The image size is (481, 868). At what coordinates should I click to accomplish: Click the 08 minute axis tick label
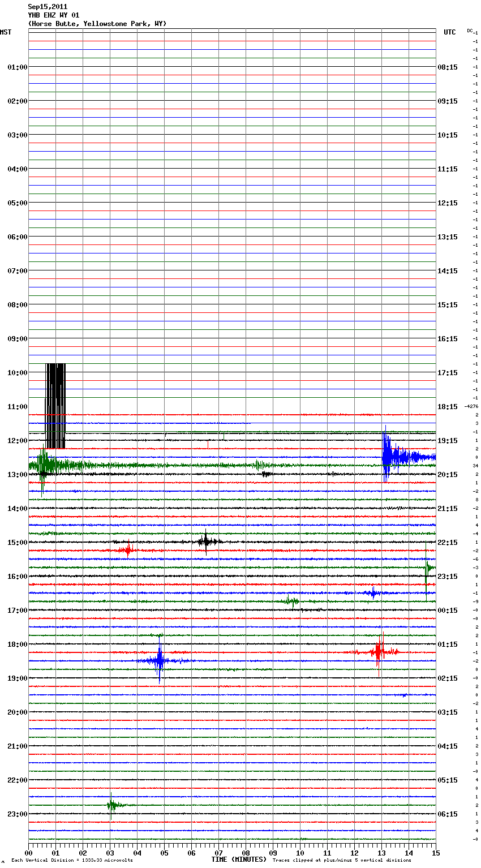246,853
